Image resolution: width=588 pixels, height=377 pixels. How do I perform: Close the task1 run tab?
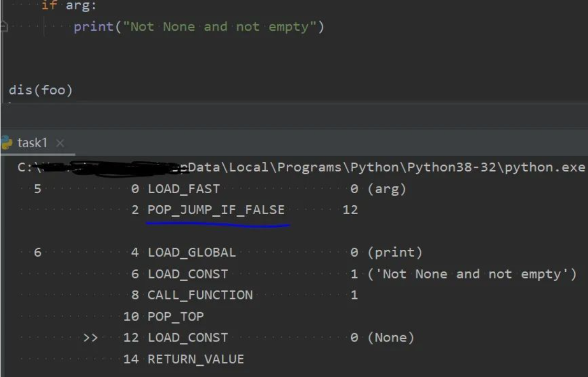point(60,143)
